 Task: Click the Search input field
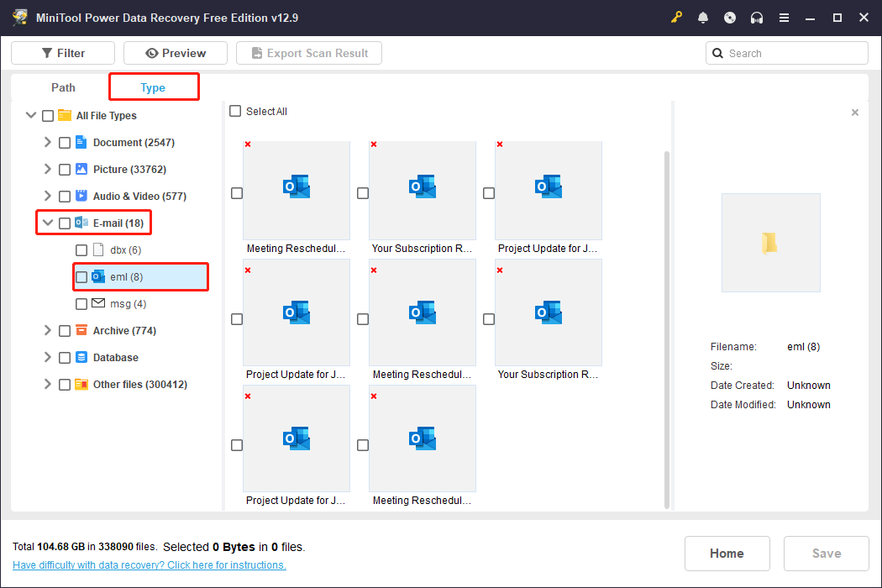coord(787,53)
